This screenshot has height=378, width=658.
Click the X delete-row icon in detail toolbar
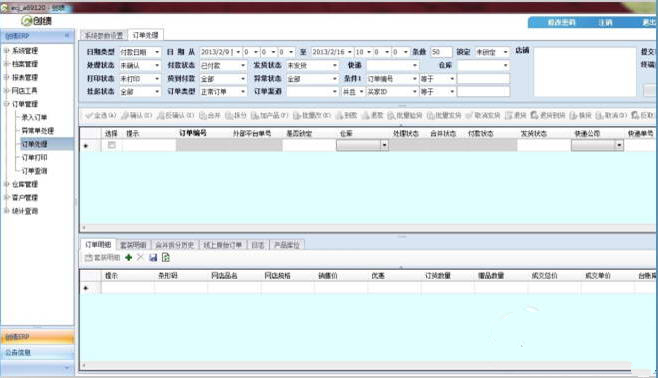pos(140,258)
